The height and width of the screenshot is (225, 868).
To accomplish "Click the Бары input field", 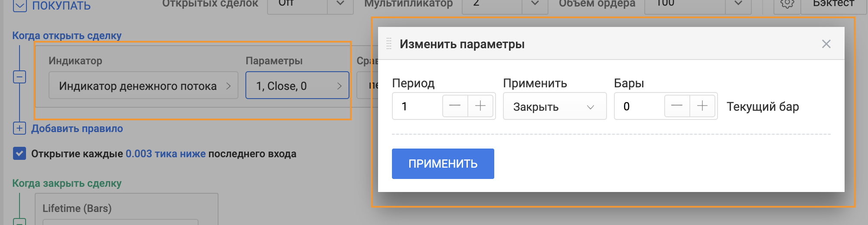I will [x=639, y=106].
